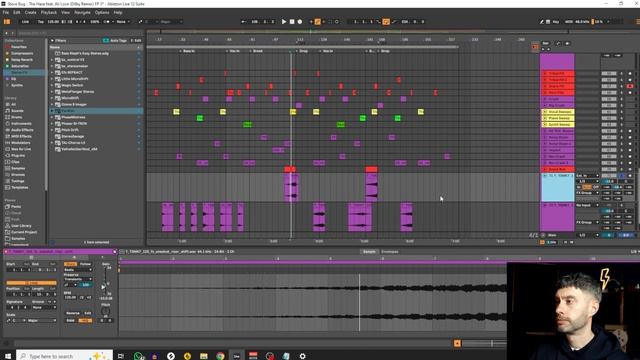This screenshot has height=360, width=640.
Task: Expand the Magic Switch device row
Action: click(x=52, y=85)
